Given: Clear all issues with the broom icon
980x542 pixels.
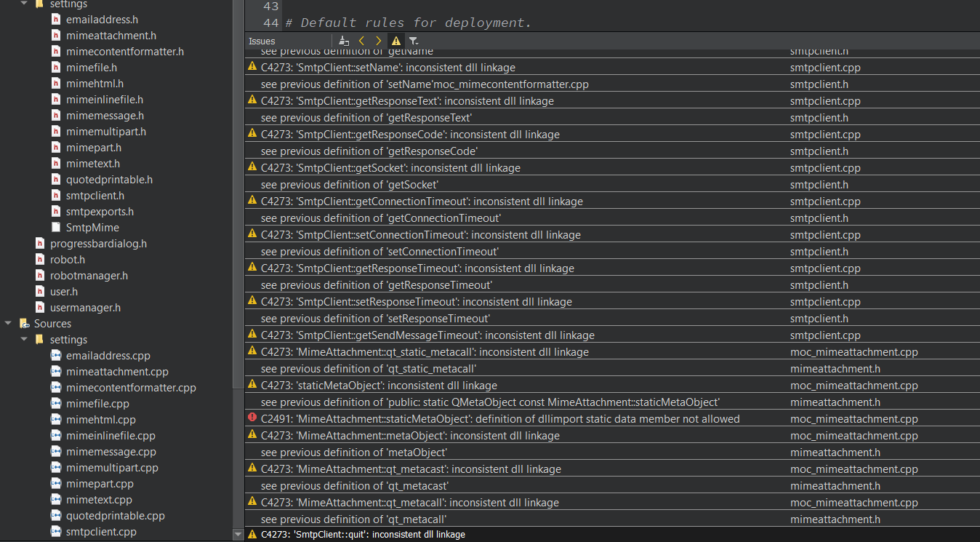Looking at the screenshot, I should [344, 41].
